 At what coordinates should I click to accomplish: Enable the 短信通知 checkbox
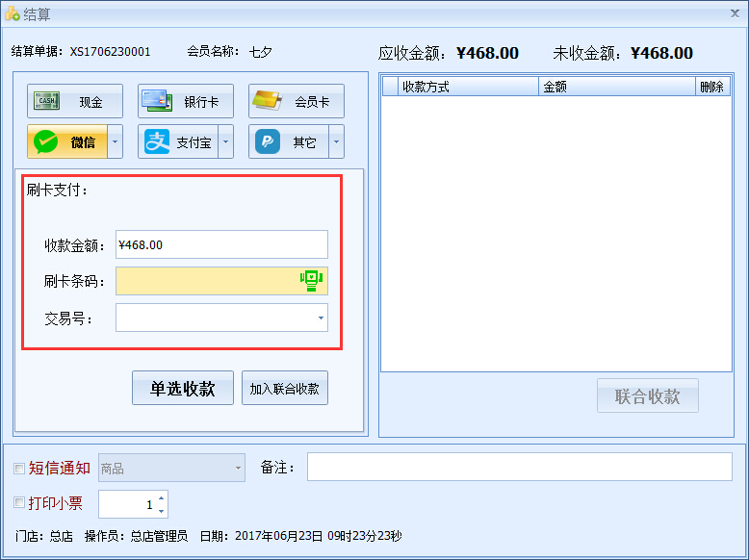tap(19, 470)
